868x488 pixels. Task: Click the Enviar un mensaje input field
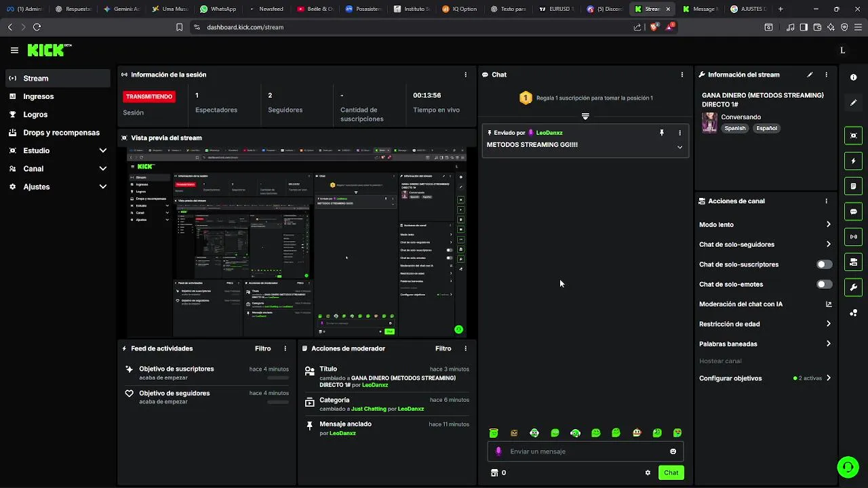click(x=585, y=451)
